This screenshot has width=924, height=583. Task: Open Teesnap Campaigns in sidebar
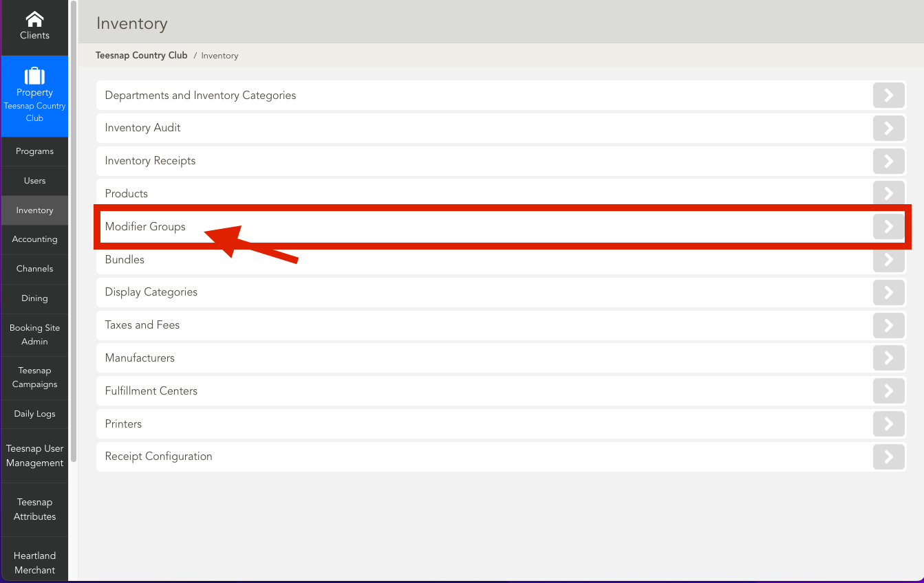(x=34, y=377)
